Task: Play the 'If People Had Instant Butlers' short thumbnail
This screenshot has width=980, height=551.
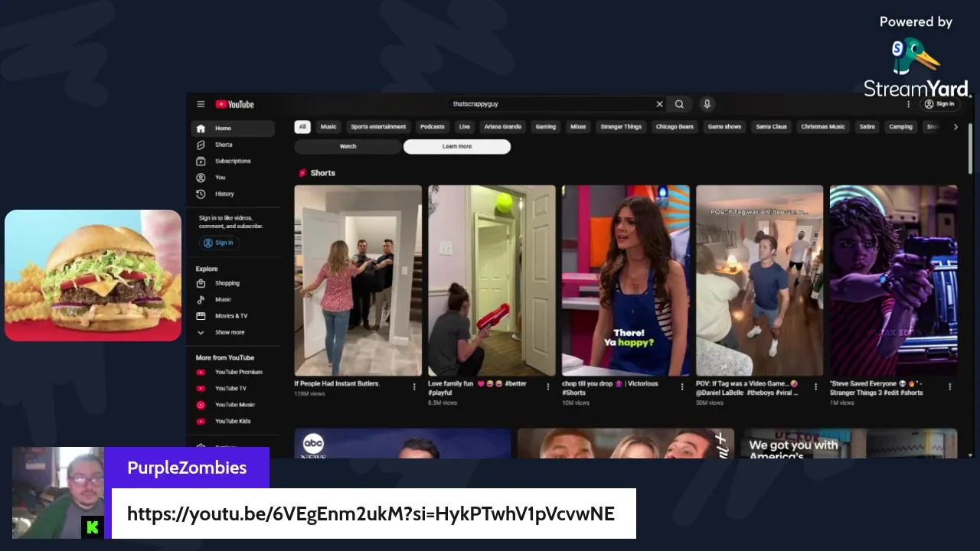Action: [x=358, y=281]
